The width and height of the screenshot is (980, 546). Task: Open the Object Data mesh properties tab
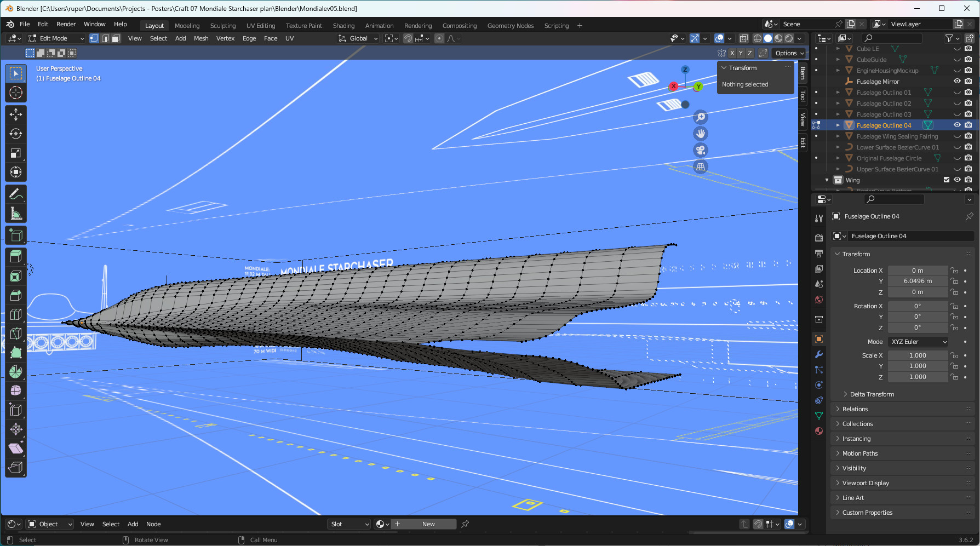click(x=819, y=416)
